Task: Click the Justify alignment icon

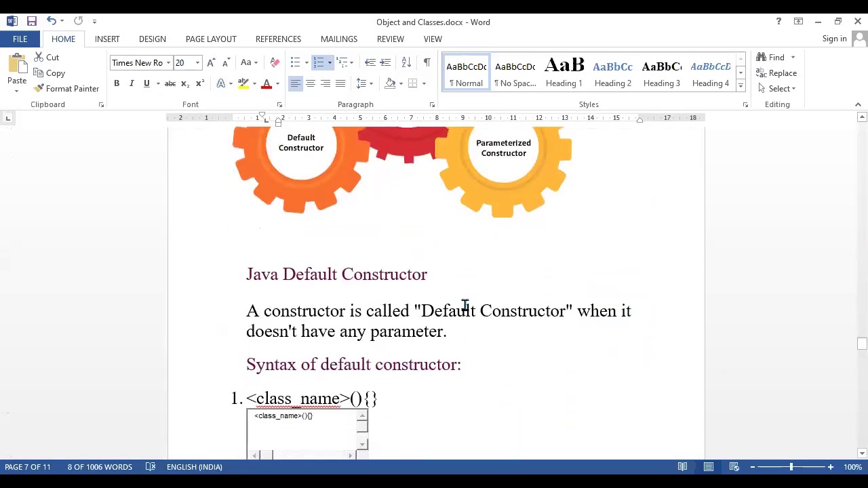Action: [x=340, y=83]
